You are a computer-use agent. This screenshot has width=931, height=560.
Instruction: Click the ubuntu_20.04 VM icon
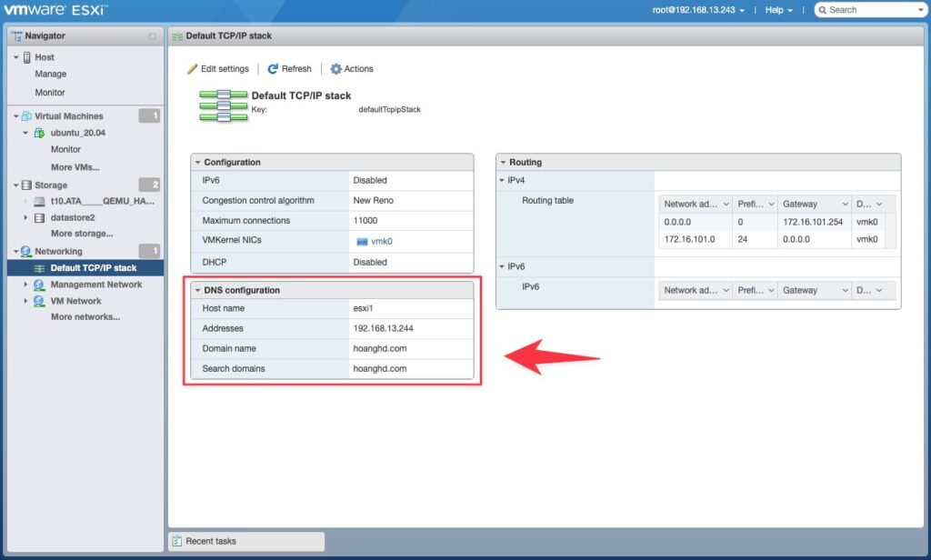39,133
